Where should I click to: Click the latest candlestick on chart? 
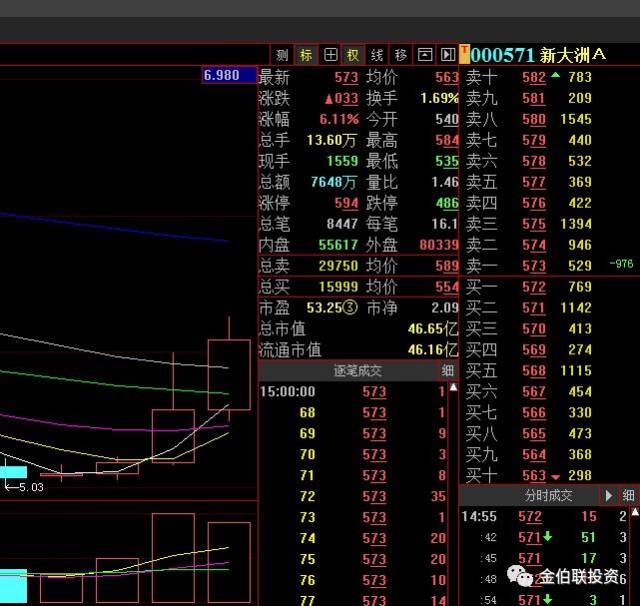pyautogui.click(x=229, y=374)
